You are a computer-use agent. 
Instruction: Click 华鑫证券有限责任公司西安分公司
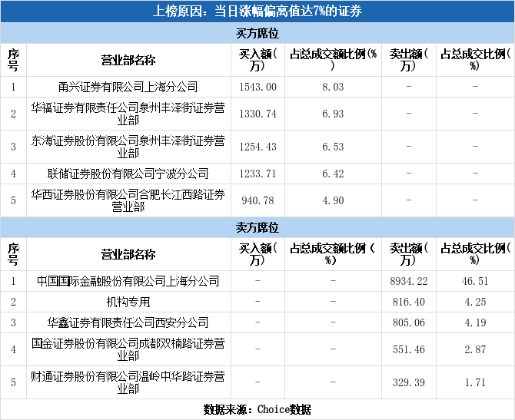point(128,322)
